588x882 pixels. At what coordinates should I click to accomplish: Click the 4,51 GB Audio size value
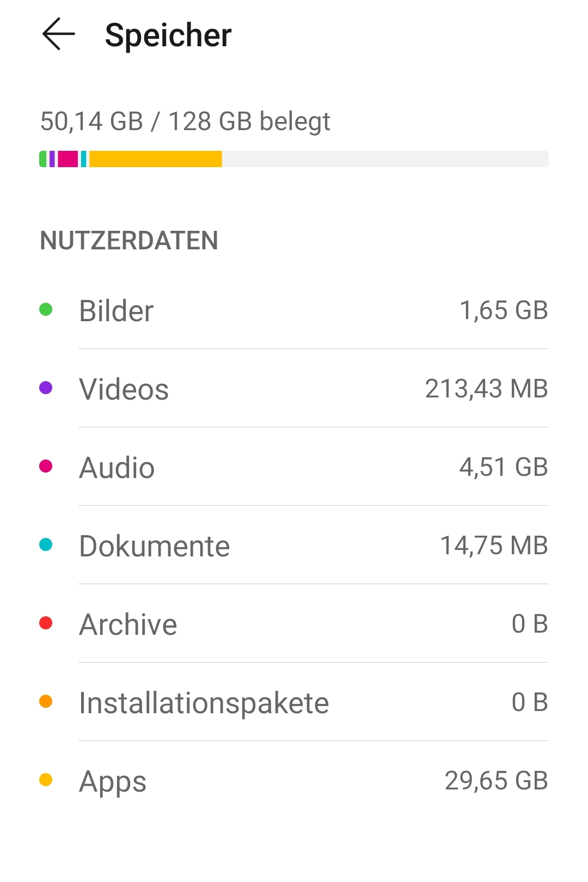503,467
